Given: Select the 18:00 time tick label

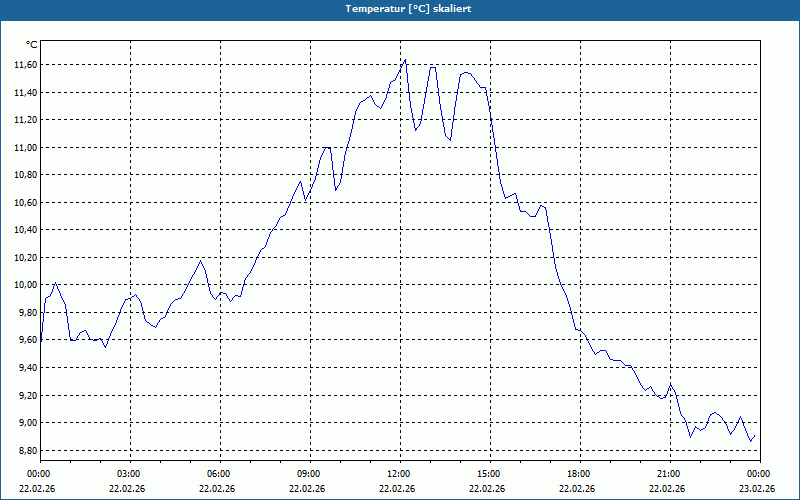Looking at the screenshot, I should coord(580,474).
